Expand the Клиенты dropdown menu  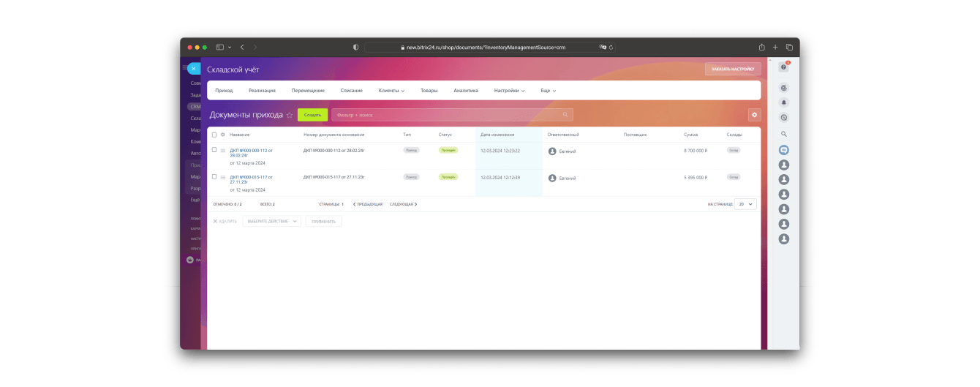coord(391,91)
